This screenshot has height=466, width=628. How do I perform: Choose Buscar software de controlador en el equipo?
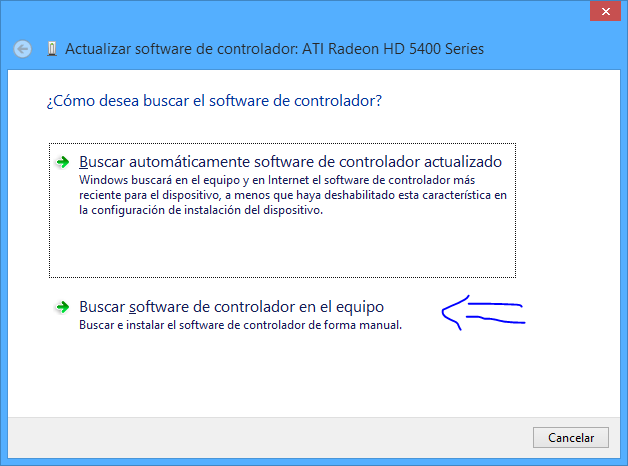(231, 307)
